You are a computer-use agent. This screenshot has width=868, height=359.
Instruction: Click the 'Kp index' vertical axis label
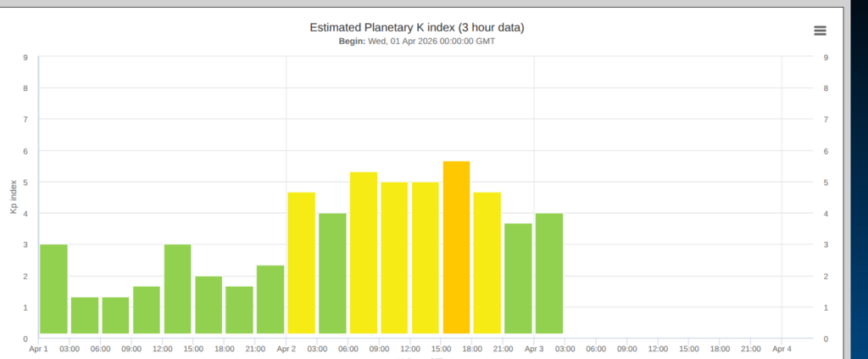click(x=14, y=197)
